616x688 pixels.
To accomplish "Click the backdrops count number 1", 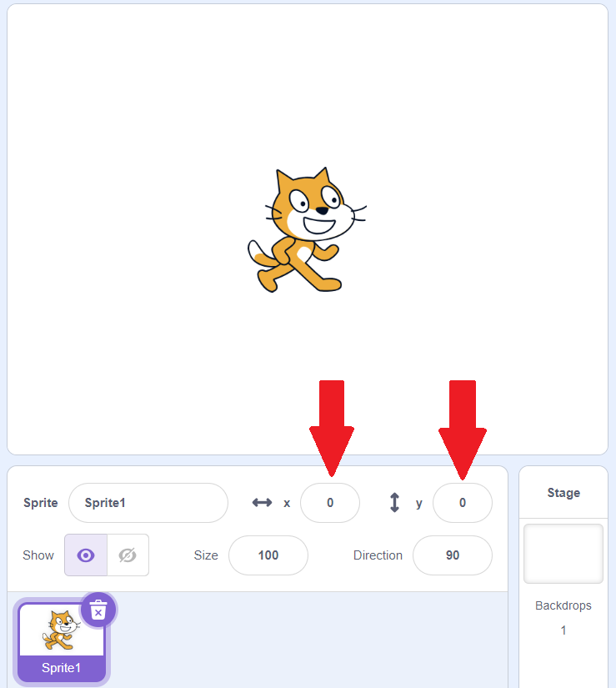I will [563, 630].
